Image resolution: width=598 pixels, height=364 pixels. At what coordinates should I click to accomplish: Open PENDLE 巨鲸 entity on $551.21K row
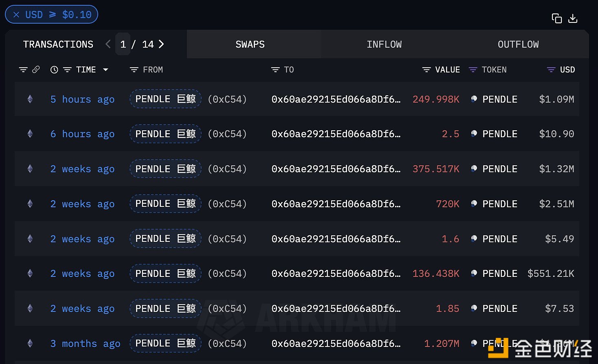tap(165, 273)
